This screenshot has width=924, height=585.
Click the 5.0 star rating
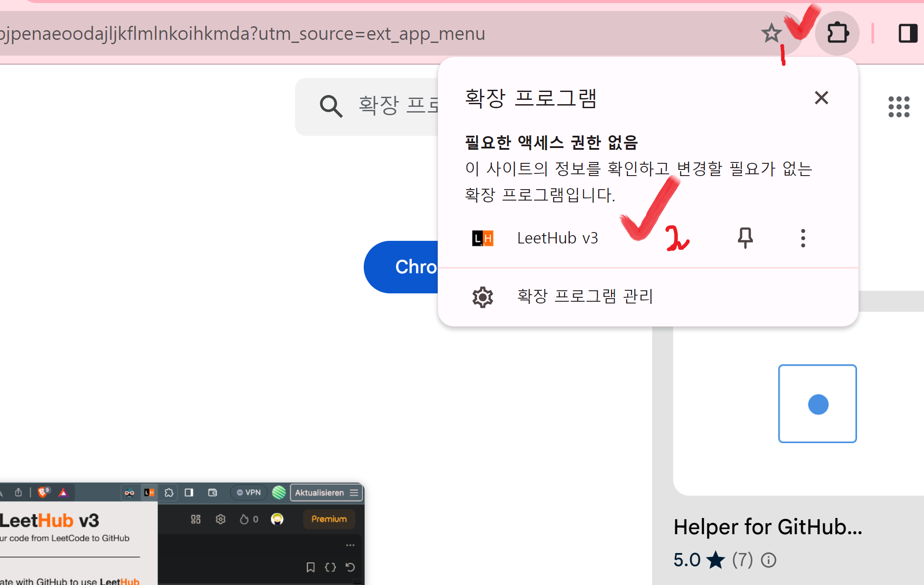[699, 560]
